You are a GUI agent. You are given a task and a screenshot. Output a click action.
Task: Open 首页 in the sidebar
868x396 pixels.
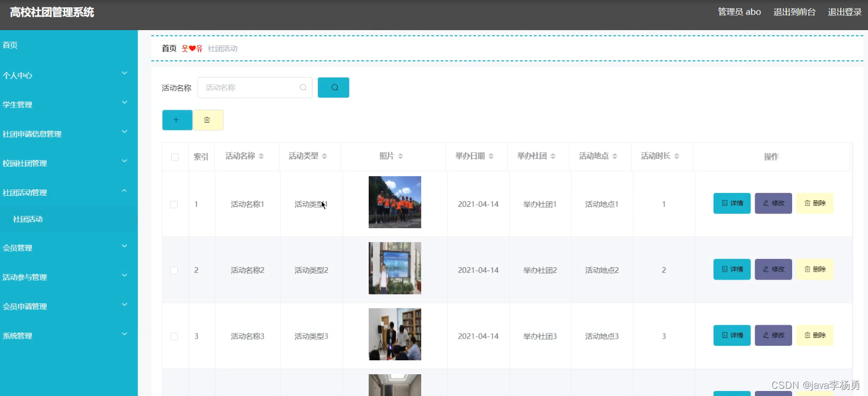coord(10,45)
